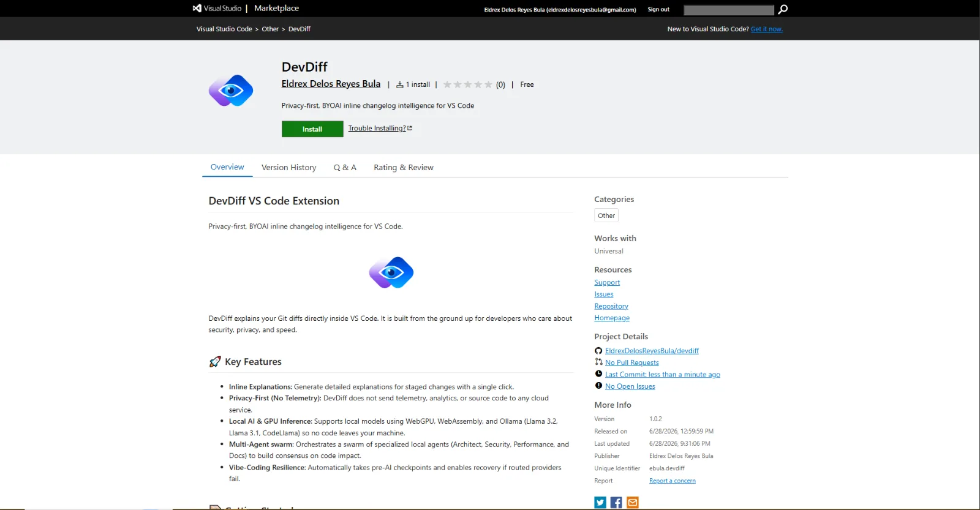The height and width of the screenshot is (510, 980).
Task: Click external link icon by Trouble Installing
Action: point(410,128)
